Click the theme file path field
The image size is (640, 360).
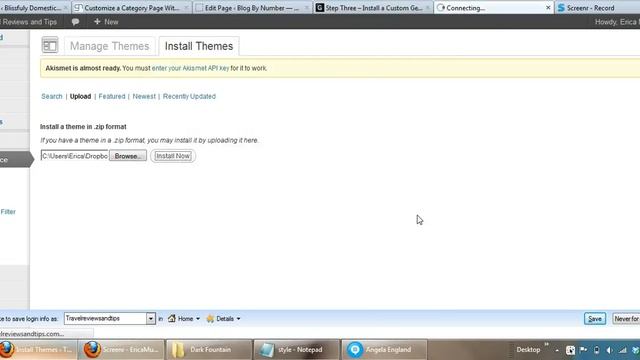point(75,156)
